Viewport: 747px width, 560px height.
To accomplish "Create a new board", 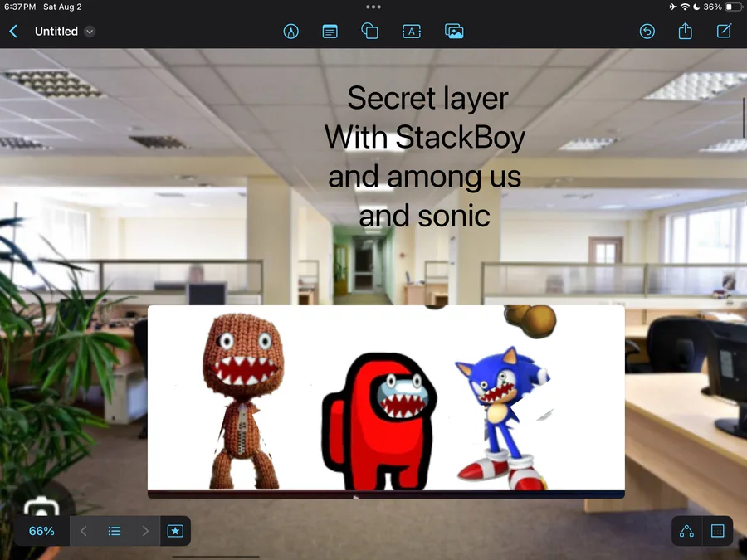I will pos(724,32).
